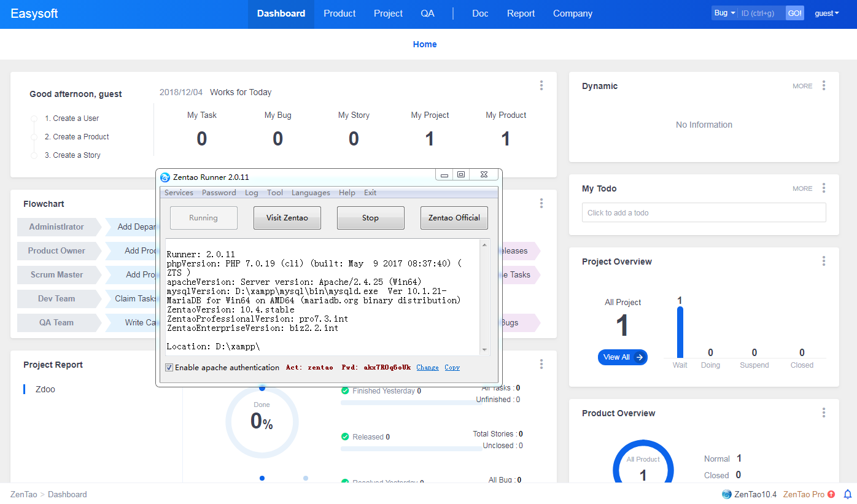Open the Project Overview three-dot menu
This screenshot has width=857, height=504.
pos(824,262)
